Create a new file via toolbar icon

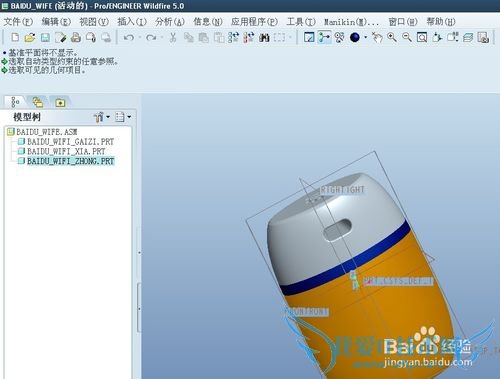click(15, 37)
